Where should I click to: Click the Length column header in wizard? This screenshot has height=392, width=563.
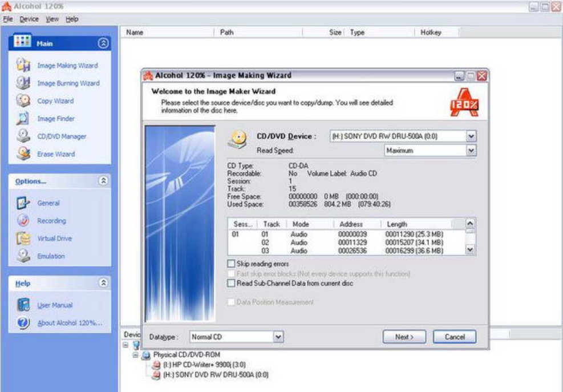click(416, 224)
